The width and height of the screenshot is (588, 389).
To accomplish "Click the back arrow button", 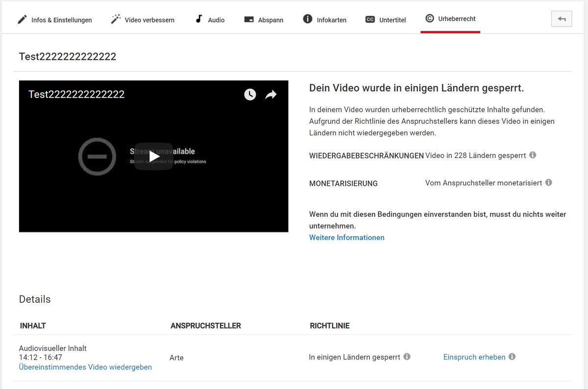I will tap(562, 19).
